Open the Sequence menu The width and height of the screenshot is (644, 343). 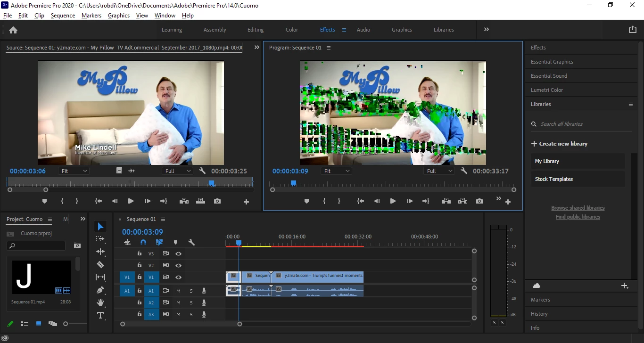coord(63,16)
